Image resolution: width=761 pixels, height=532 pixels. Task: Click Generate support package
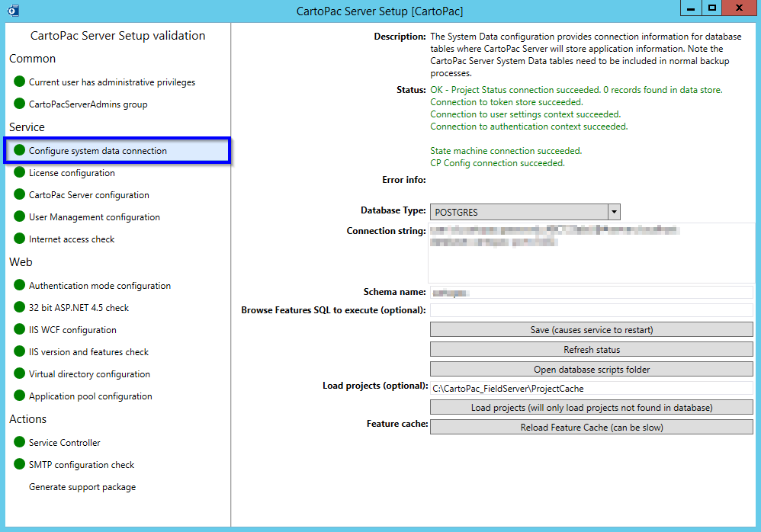point(82,487)
